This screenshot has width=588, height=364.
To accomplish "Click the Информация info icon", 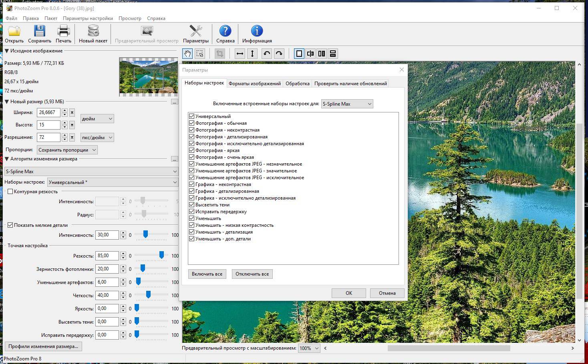I will pos(257,31).
